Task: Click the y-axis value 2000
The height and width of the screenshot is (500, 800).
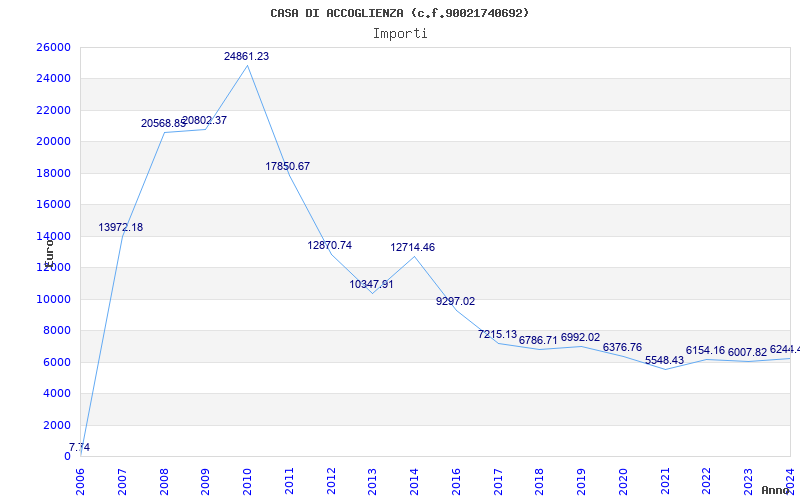Action: (57, 425)
